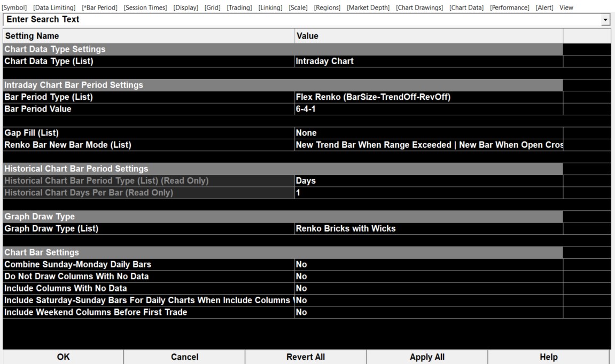Click OK to confirm settings
615x364 pixels.
pos(63,357)
